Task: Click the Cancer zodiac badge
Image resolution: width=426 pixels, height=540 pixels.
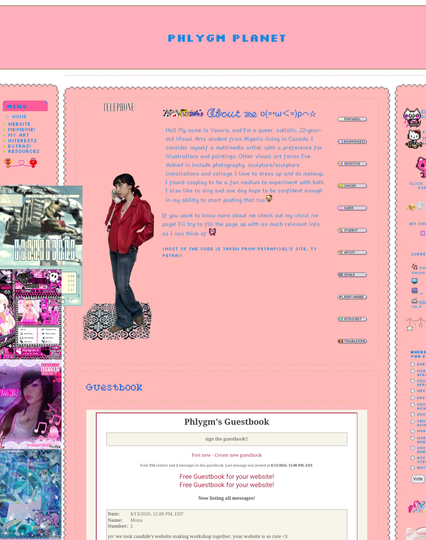Action: click(x=352, y=186)
